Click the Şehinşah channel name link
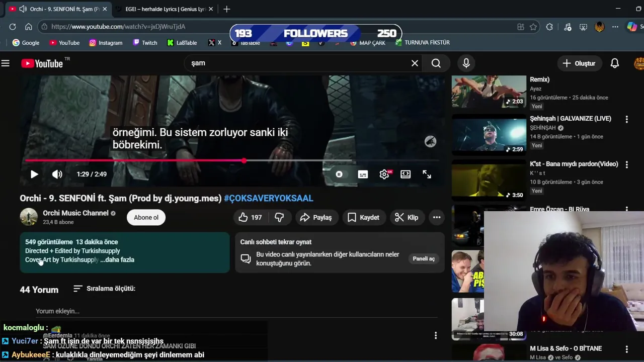The height and width of the screenshot is (362, 644). pyautogui.click(x=542, y=128)
